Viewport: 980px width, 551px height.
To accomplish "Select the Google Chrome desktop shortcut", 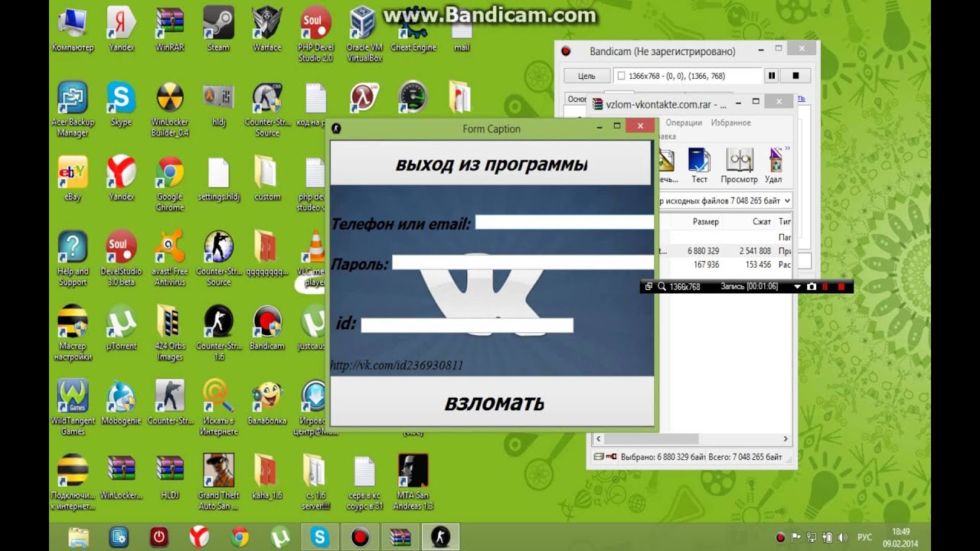I will 169,184.
